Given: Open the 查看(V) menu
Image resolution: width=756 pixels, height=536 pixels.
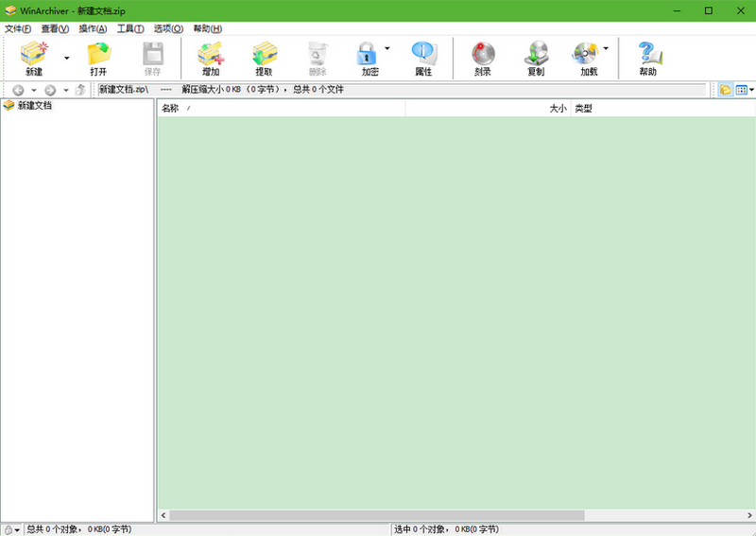Looking at the screenshot, I should click(x=55, y=28).
